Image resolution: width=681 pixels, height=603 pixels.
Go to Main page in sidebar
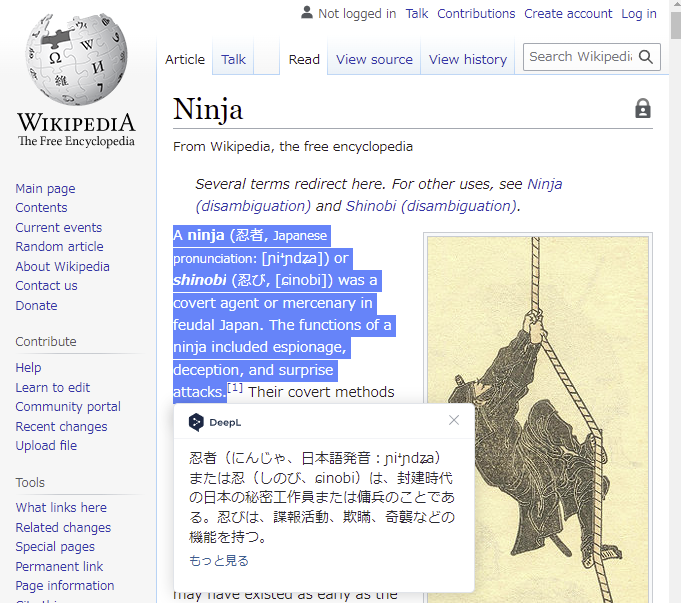(45, 189)
